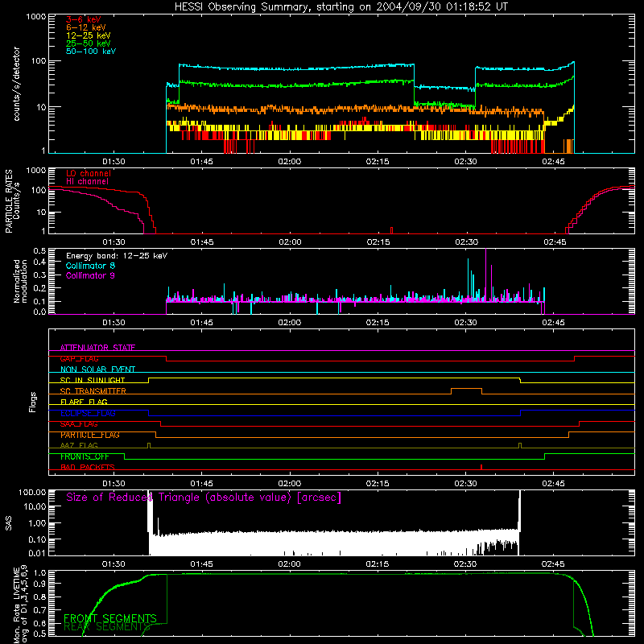Click the FLARE_FLAG label
The image size is (644, 644).
point(84,402)
